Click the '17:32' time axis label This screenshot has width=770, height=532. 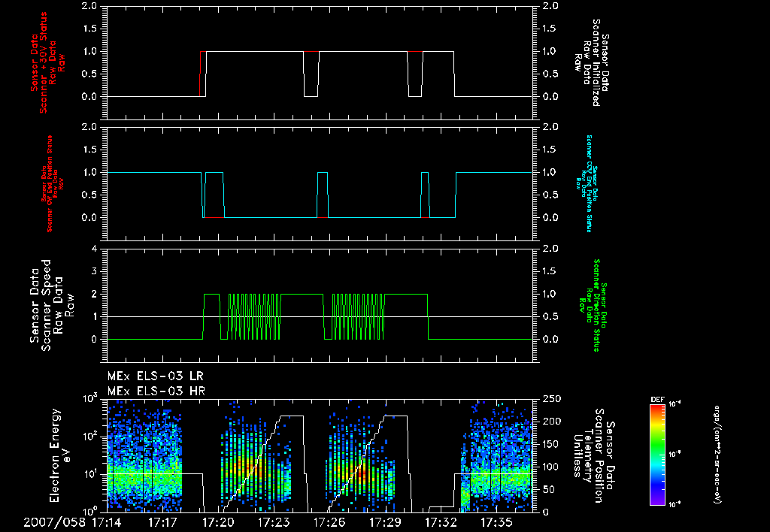pos(441,522)
